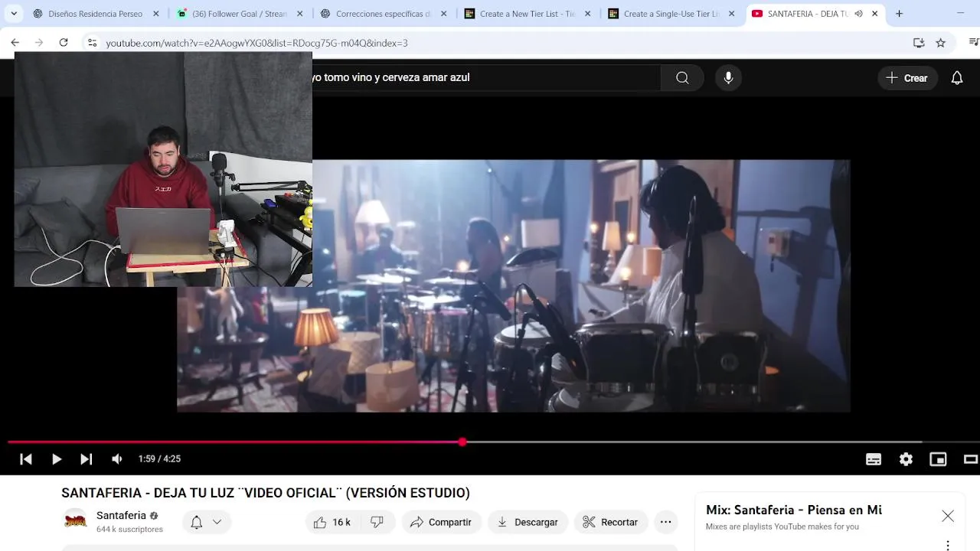Close the Create a New Tier List tab

point(587,14)
